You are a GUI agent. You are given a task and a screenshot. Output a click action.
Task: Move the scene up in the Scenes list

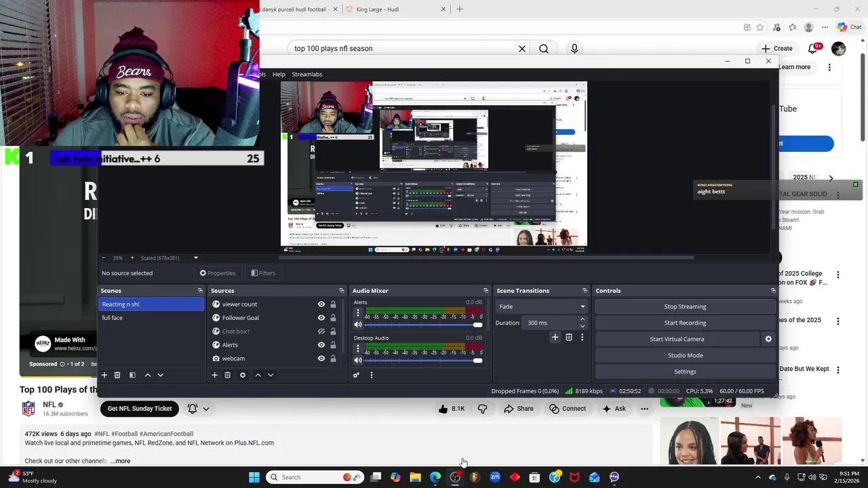[147, 375]
